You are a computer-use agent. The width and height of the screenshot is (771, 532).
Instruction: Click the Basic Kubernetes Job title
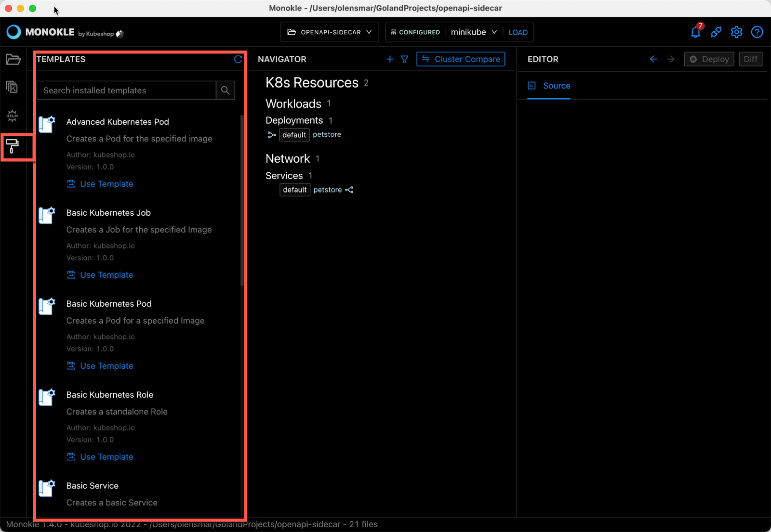pos(108,213)
